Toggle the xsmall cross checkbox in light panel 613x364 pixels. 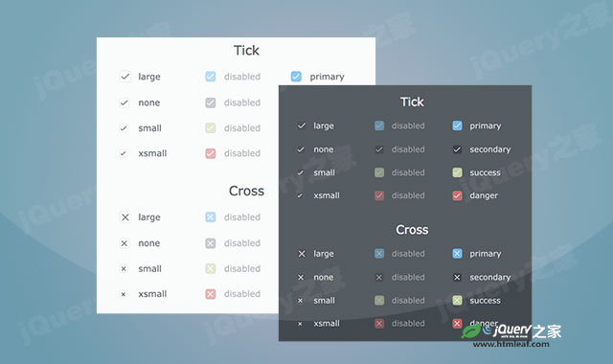[x=124, y=294]
